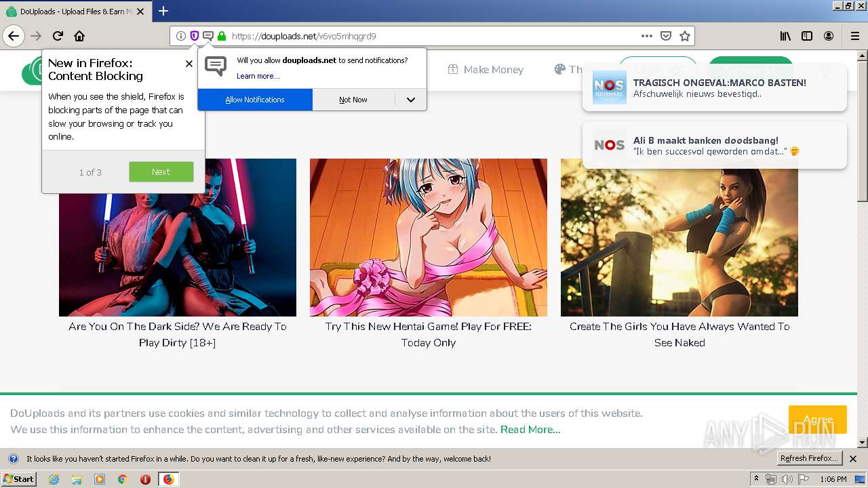Open the Action Center flag icon

tap(804, 479)
